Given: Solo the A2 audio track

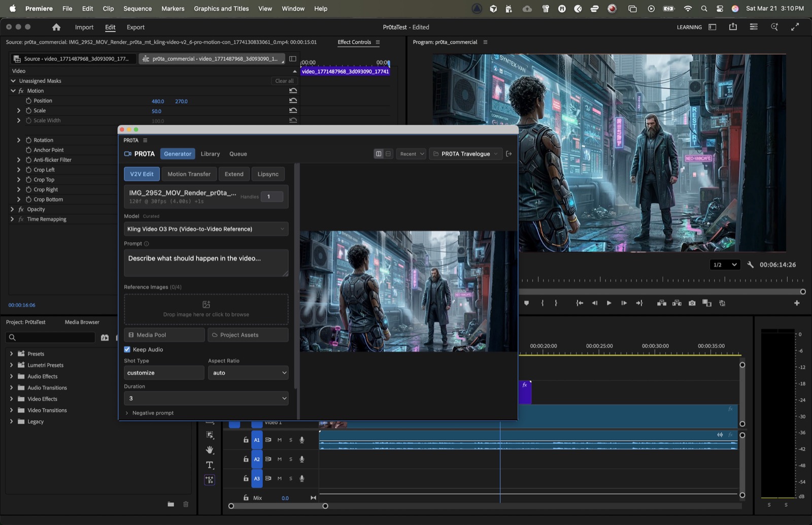Looking at the screenshot, I should click(x=290, y=459).
